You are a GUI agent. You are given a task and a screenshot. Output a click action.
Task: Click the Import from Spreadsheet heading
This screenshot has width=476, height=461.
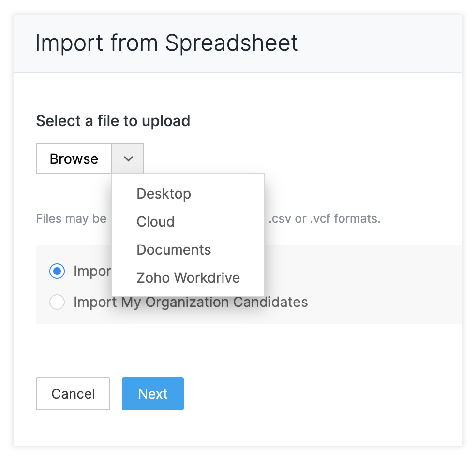(166, 43)
